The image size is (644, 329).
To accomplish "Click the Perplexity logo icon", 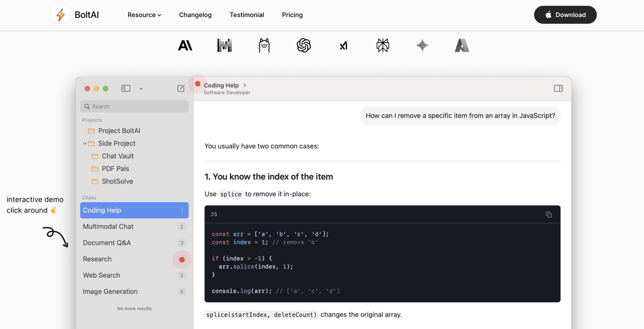I will [383, 45].
